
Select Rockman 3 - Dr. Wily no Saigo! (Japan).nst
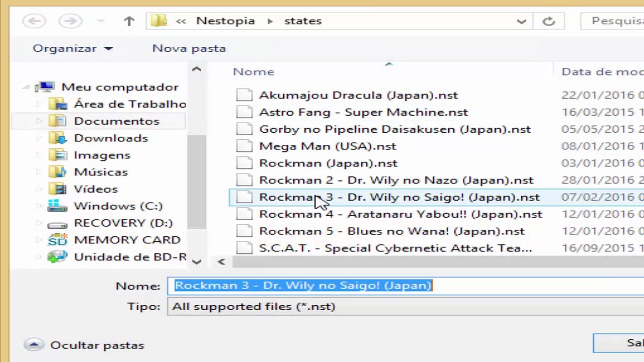pyautogui.click(x=399, y=197)
